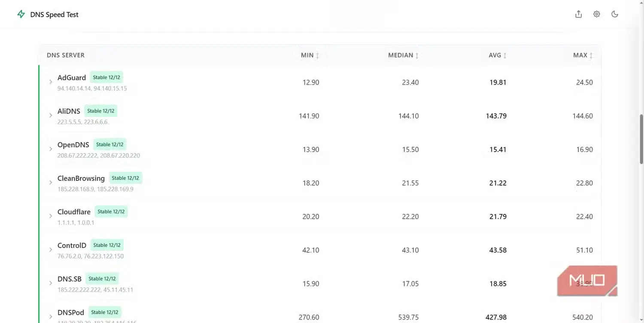Select the AdGuard server name
The height and width of the screenshot is (323, 644).
[x=72, y=78]
